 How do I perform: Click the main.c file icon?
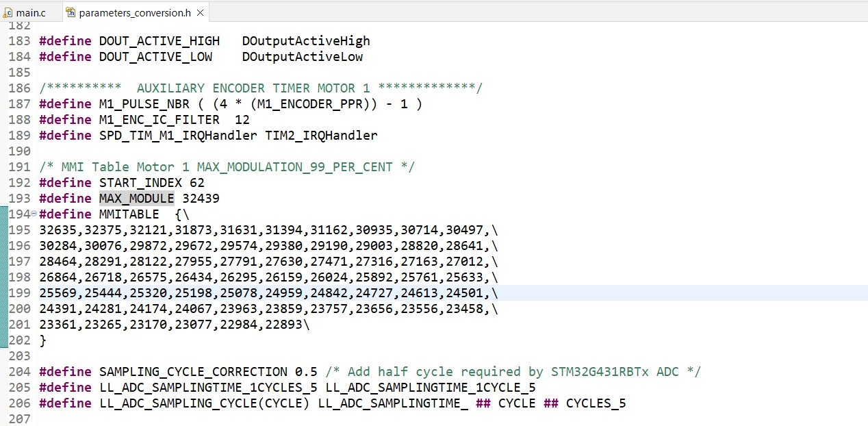8,12
